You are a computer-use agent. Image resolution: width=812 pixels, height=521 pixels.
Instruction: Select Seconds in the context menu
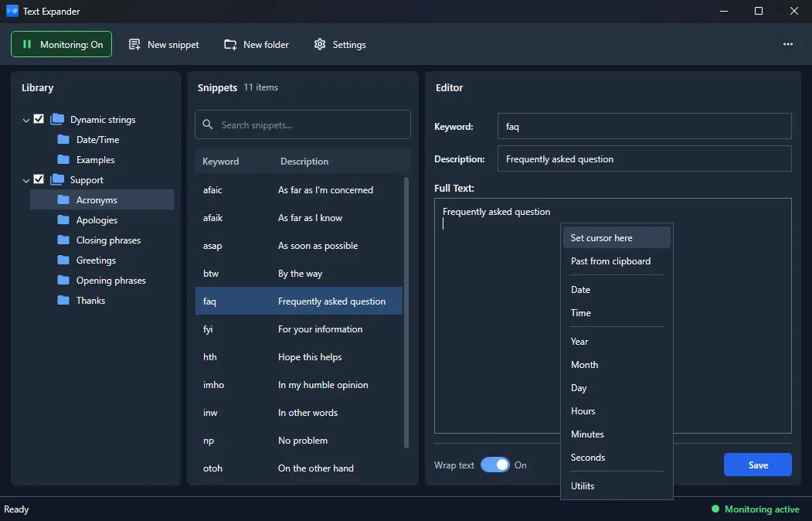click(617, 458)
